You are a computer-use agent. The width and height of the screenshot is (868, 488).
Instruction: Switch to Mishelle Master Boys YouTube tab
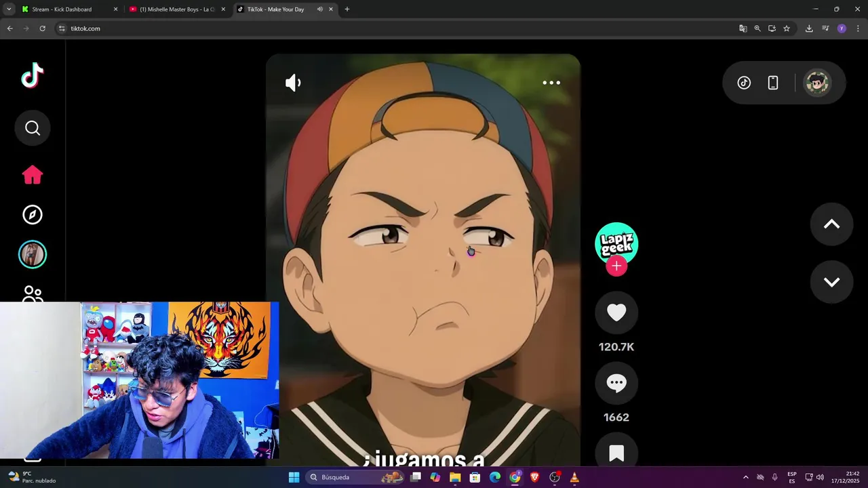coord(178,9)
